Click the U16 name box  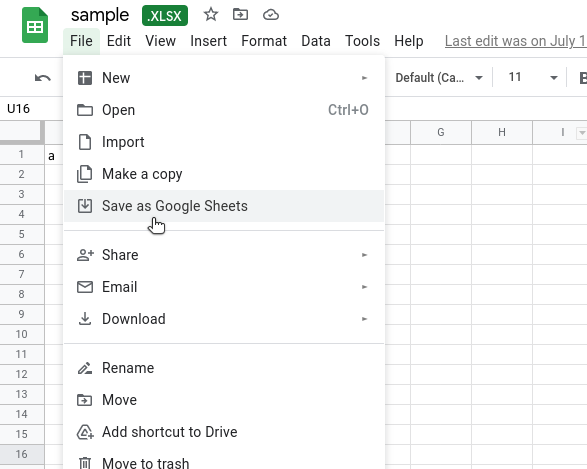click(x=31, y=109)
